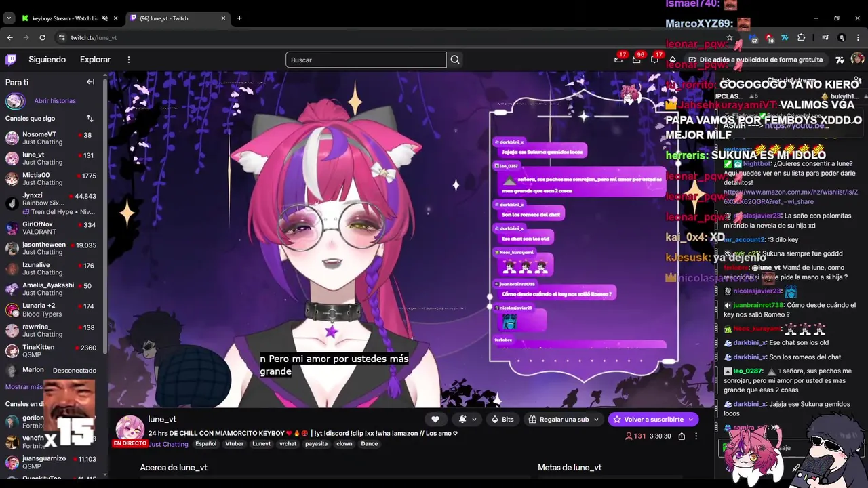Screen dimensions: 868x488
Task: Click the 7TV icon in Twitch header
Action: click(x=840, y=60)
